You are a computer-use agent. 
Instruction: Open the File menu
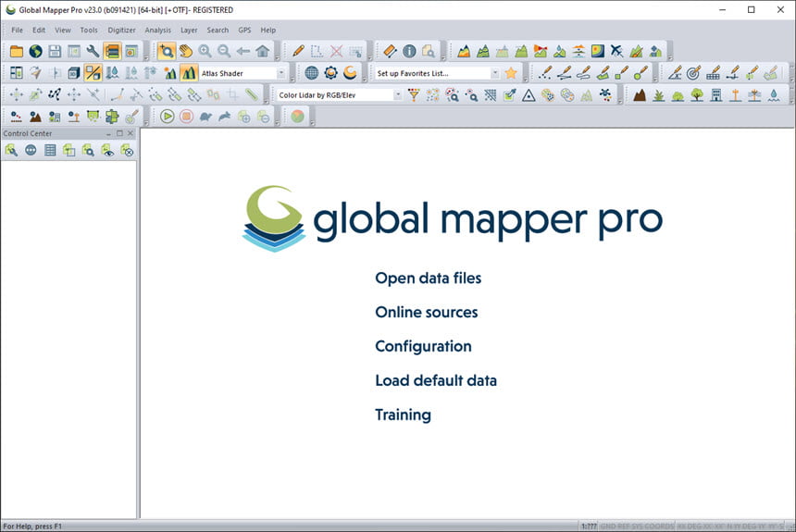pyautogui.click(x=18, y=30)
